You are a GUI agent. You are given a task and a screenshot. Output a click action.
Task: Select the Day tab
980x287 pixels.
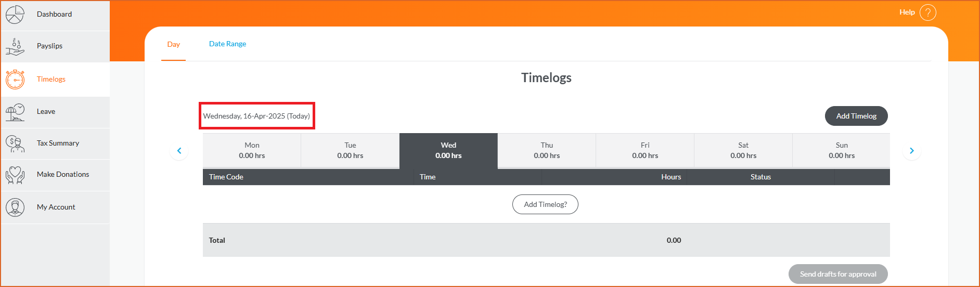click(173, 44)
